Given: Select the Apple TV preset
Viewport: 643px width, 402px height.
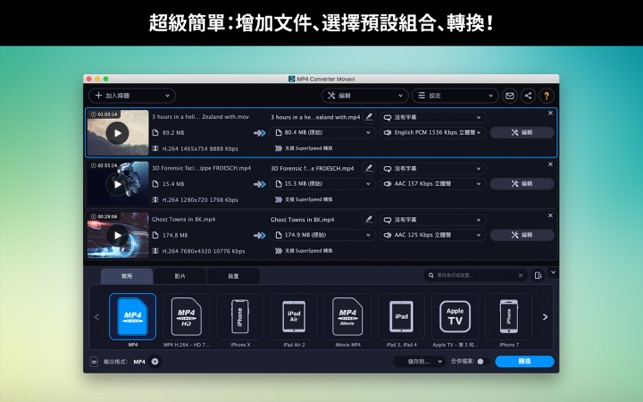Looking at the screenshot, I should point(455,317).
